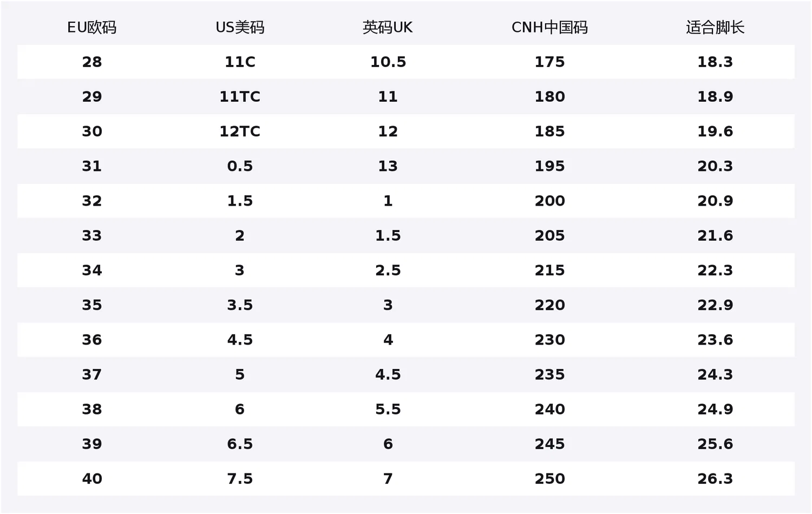Click the 适合脚长 column header
The height and width of the screenshot is (514, 812).
pyautogui.click(x=715, y=28)
